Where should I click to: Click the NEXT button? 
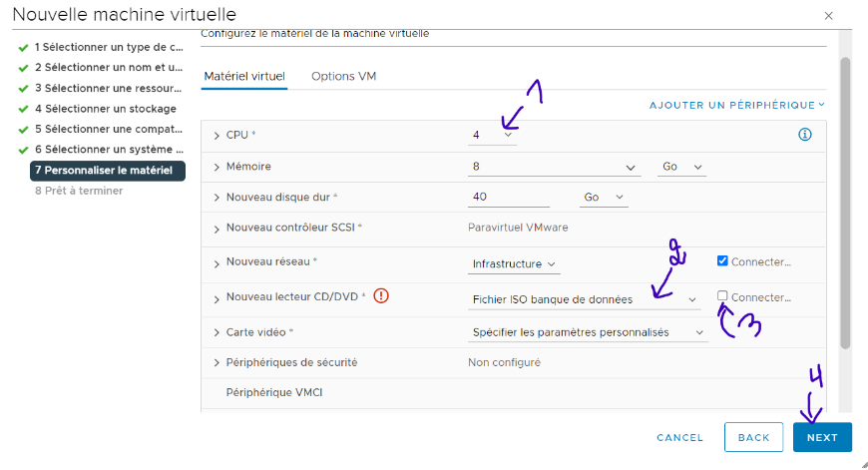822,437
